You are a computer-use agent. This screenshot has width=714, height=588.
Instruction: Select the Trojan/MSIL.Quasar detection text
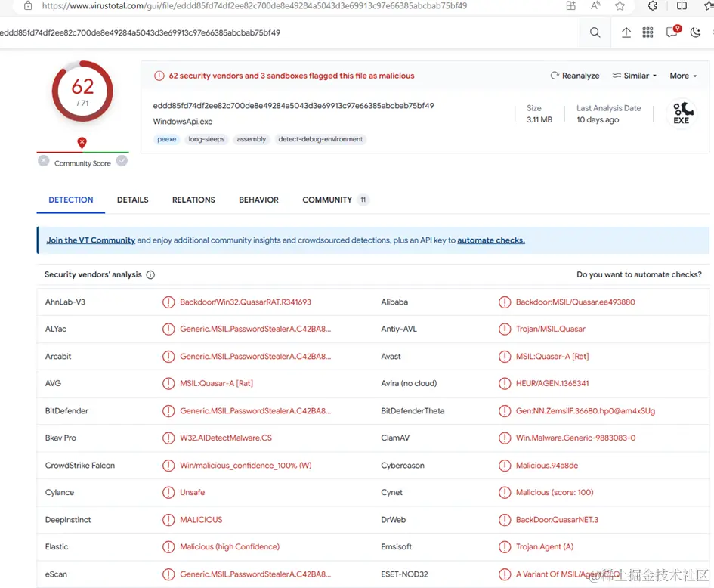click(x=551, y=329)
